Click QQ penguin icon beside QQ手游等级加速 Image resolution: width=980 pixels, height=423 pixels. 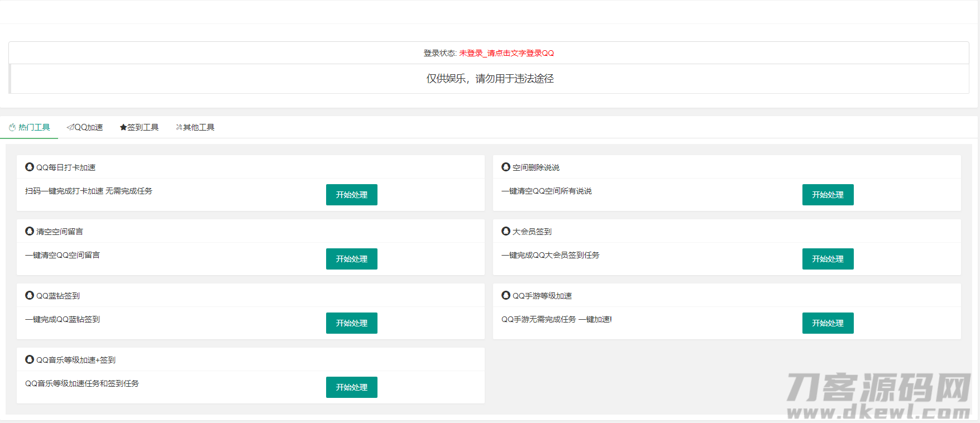pos(506,295)
